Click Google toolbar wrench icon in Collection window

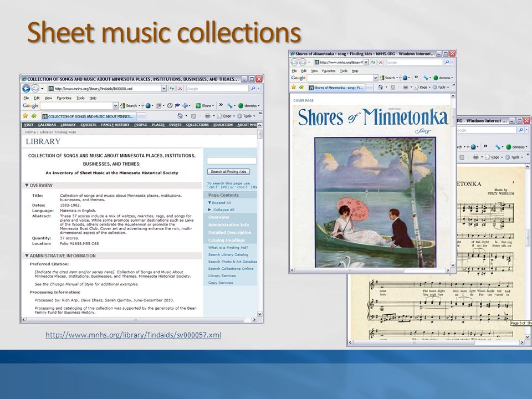(x=229, y=105)
